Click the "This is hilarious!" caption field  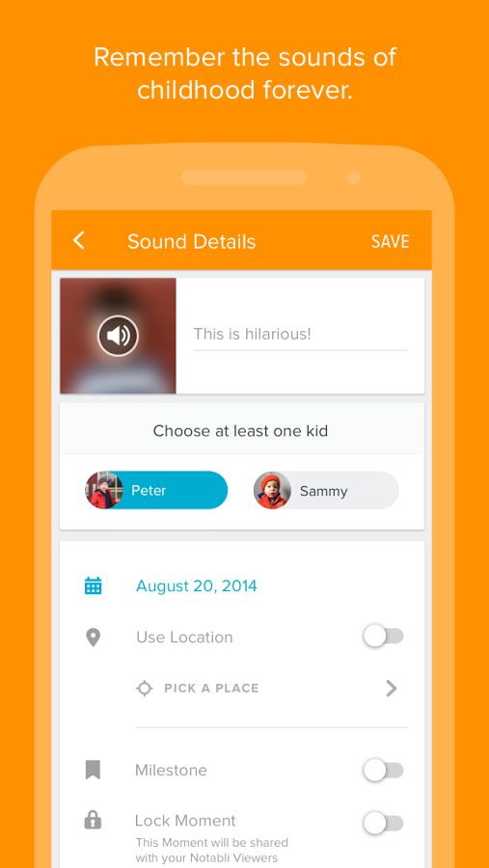click(x=300, y=335)
